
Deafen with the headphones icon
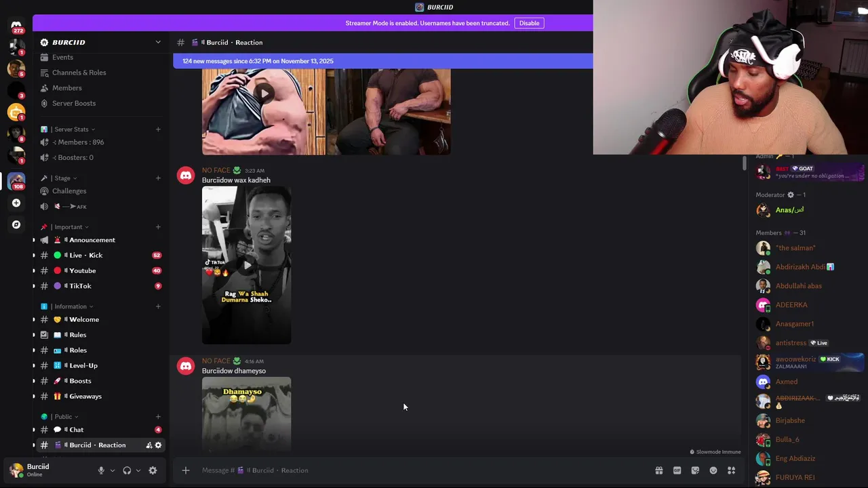click(127, 470)
